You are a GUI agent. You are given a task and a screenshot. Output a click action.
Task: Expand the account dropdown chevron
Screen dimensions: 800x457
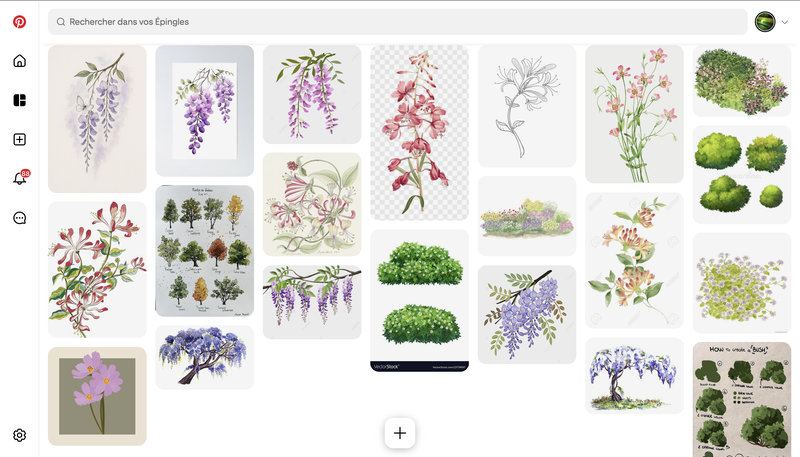784,21
